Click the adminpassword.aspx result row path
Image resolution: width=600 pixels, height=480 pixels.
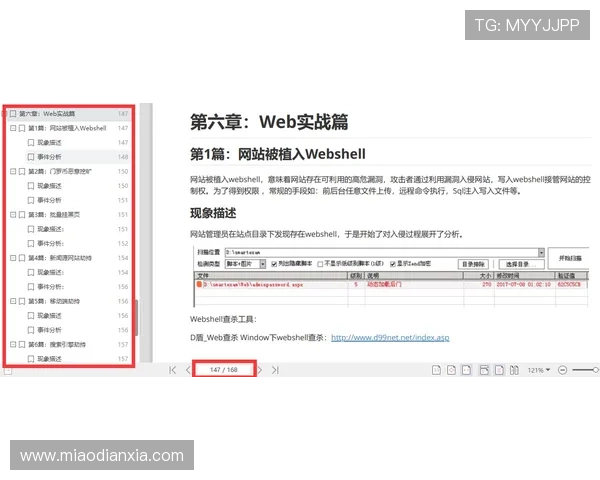(x=253, y=285)
